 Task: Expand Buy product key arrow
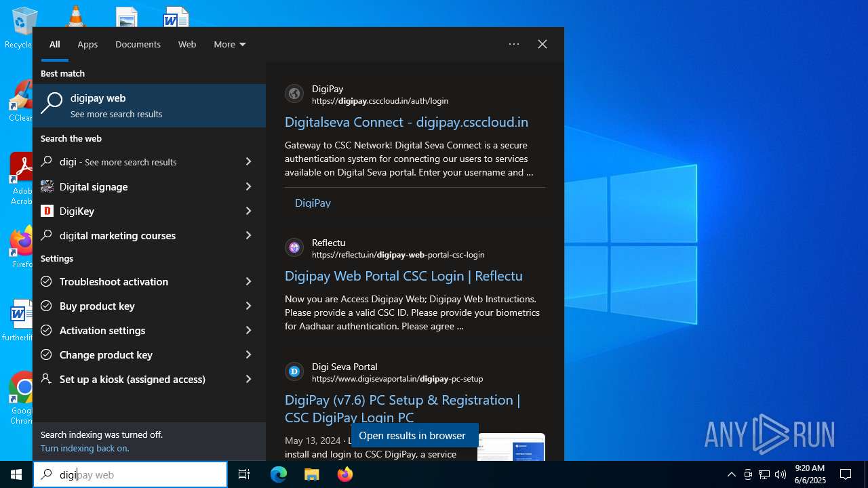pos(248,306)
